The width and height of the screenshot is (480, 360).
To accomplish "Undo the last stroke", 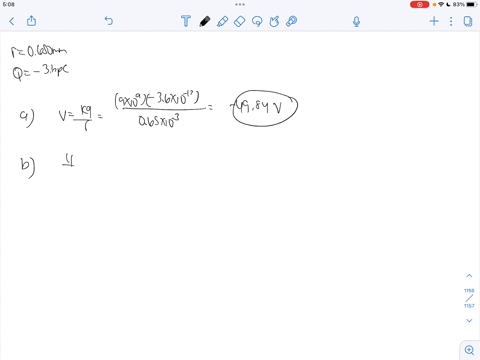I will tap(109, 21).
